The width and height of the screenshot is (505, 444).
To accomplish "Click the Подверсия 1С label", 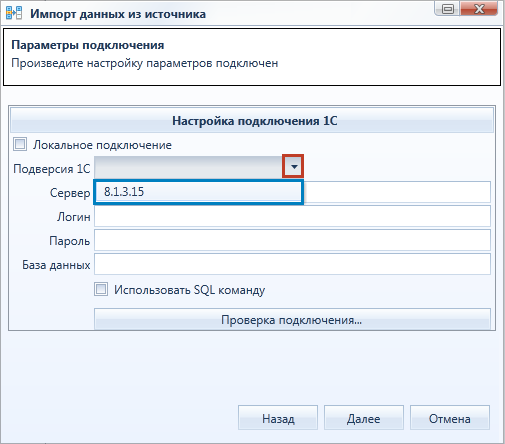I will pos(52,169).
